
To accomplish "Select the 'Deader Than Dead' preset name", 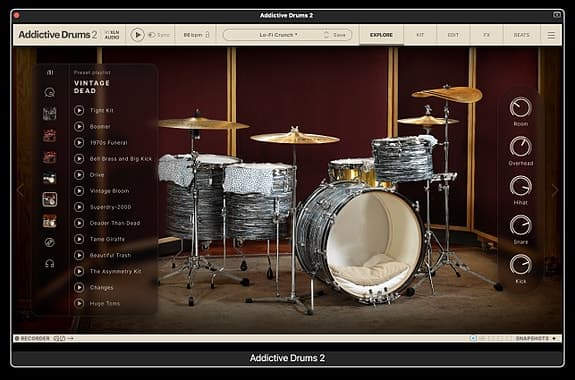I will point(115,223).
